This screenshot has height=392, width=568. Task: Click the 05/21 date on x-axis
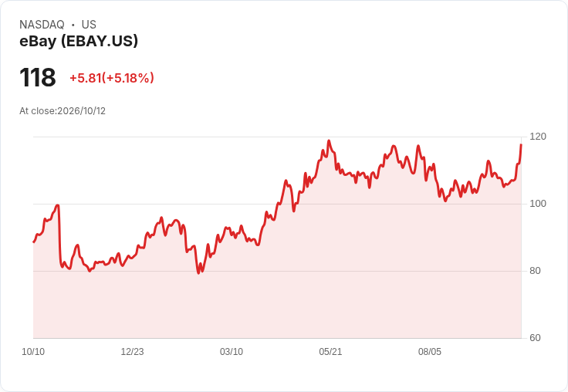(330, 352)
